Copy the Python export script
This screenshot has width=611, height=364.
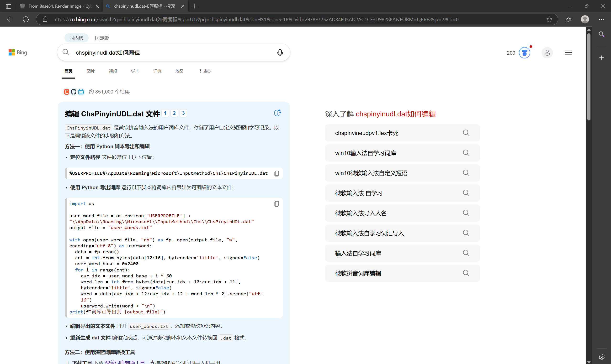(276, 203)
